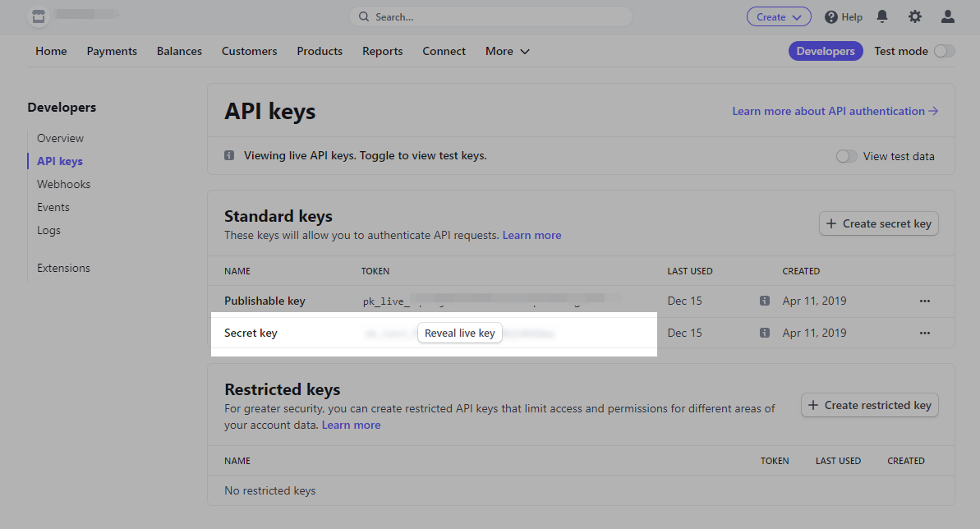
Task: Click Create secret key button
Action: (x=879, y=224)
